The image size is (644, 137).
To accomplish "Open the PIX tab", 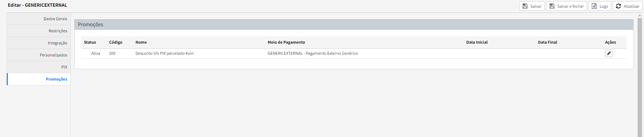I will [64, 67].
